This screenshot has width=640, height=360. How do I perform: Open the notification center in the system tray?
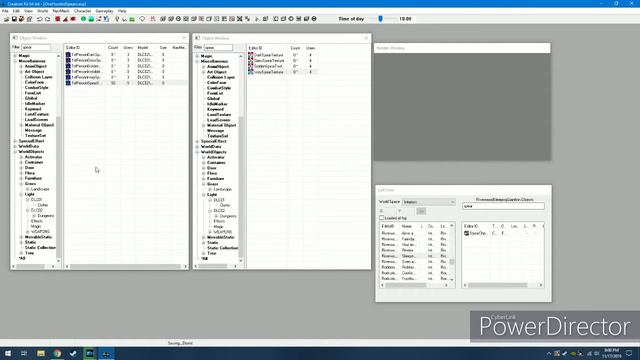629,353
